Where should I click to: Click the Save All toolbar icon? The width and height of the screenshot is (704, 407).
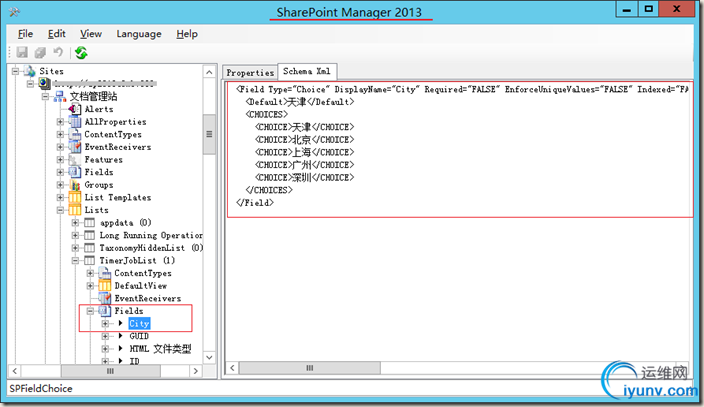tap(40, 53)
